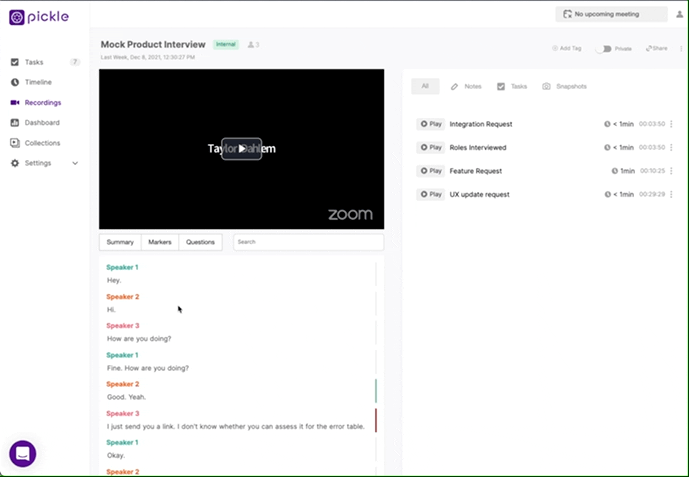The image size is (689, 477).
Task: Click the Feature Request title
Action: pyautogui.click(x=475, y=171)
